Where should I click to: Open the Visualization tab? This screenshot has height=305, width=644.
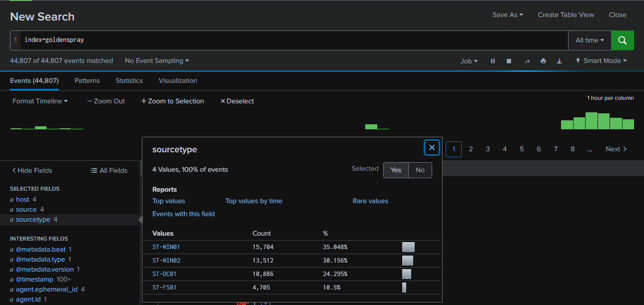178,80
